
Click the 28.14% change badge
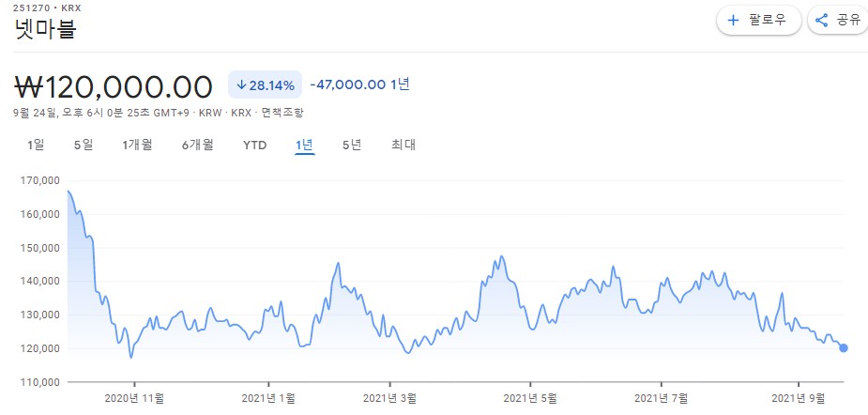coord(265,85)
